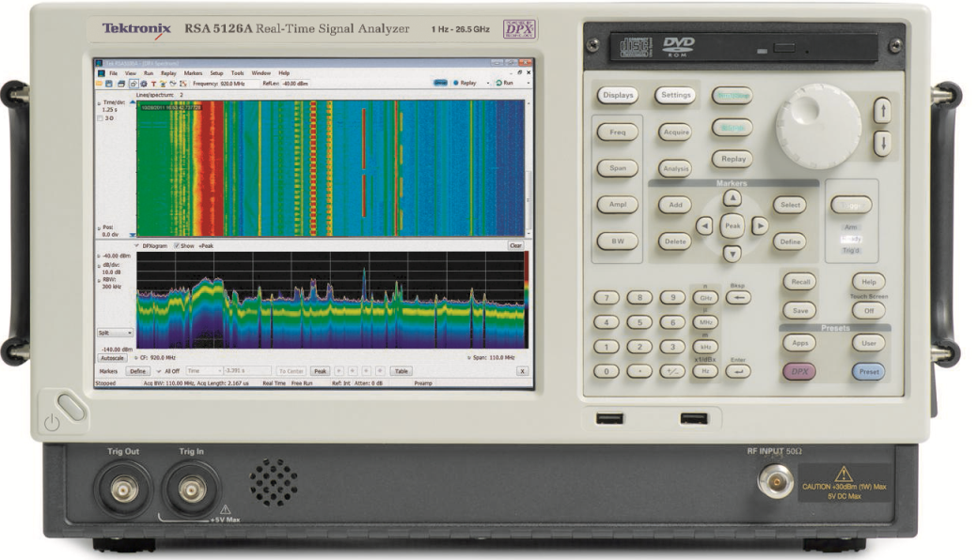Image resolution: width=978 pixels, height=560 pixels.
Task: Tap the GHz unit key
Action: tap(705, 298)
